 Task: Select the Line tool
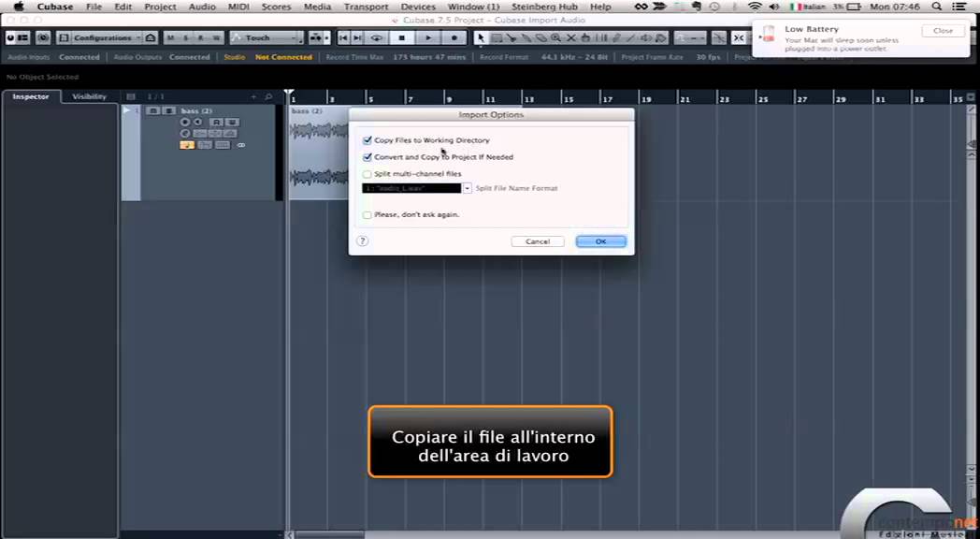[631, 38]
